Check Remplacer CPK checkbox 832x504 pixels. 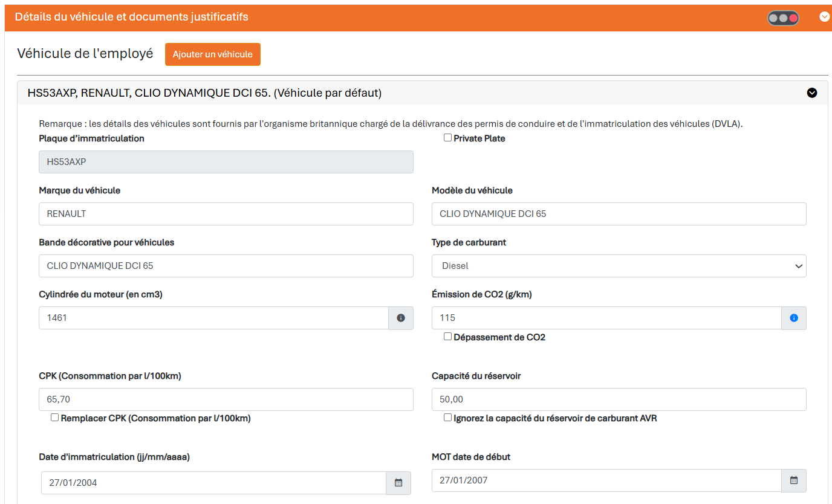click(x=54, y=418)
